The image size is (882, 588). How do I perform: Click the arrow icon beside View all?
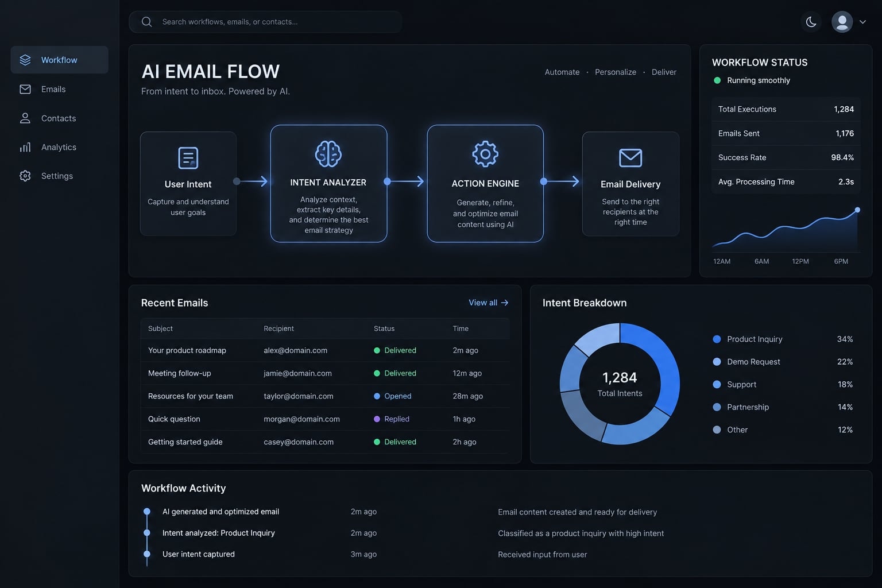pyautogui.click(x=505, y=303)
